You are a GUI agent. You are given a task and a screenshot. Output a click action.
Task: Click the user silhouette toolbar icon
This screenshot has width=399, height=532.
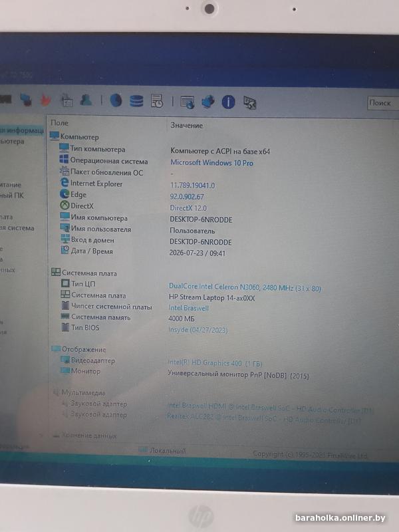point(86,100)
